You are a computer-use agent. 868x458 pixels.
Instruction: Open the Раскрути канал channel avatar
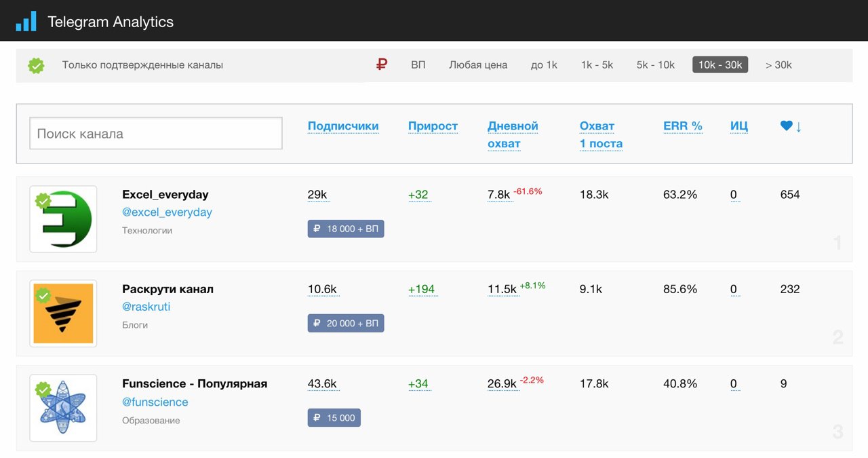[63, 313]
